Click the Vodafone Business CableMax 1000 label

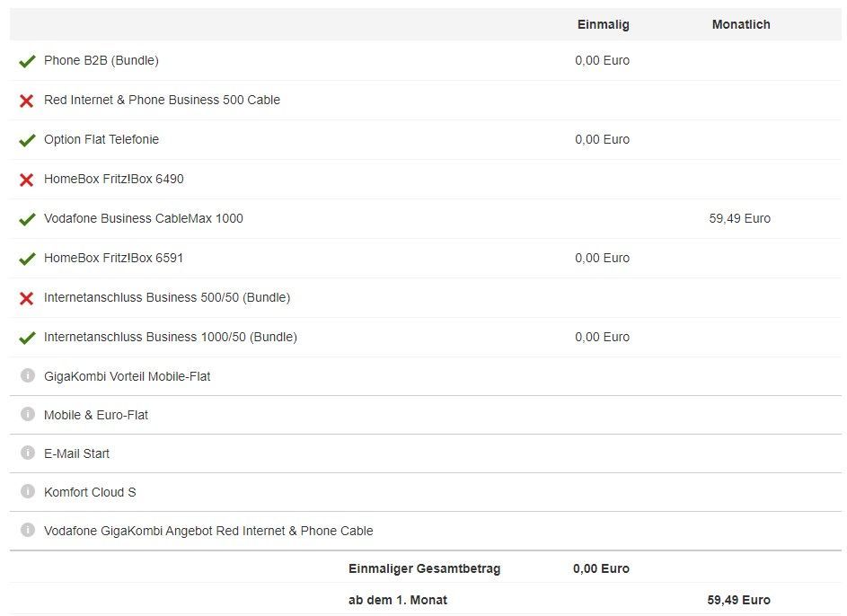click(x=143, y=218)
